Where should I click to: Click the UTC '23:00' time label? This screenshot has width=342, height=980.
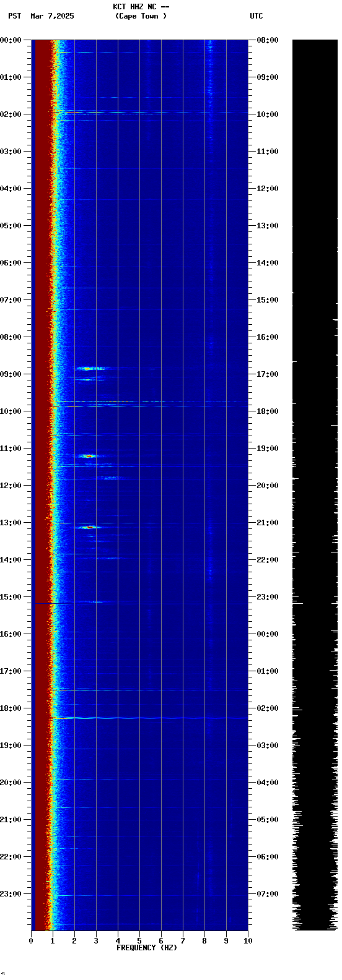click(267, 597)
